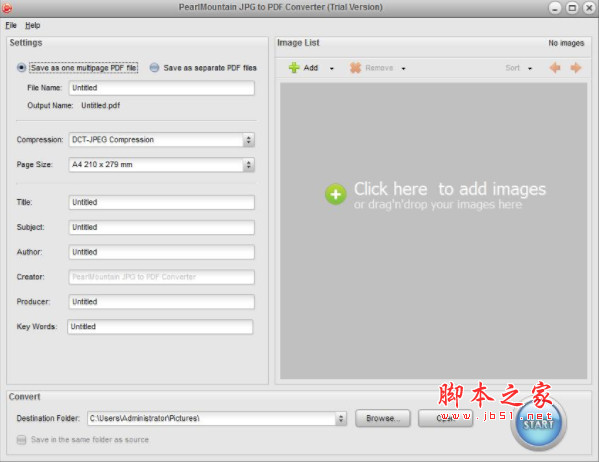Move image left with orange arrow
The width and height of the screenshot is (599, 462).
[555, 68]
